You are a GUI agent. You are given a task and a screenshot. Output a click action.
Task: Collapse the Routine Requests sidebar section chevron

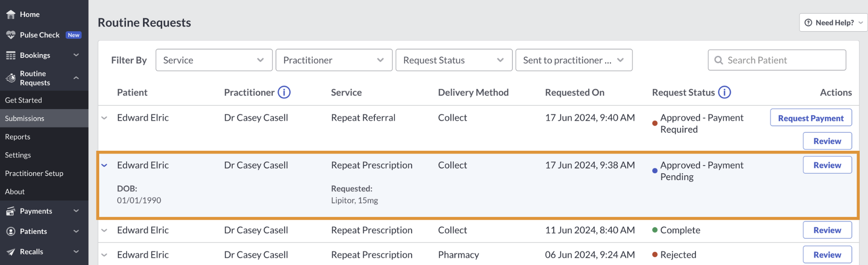76,78
